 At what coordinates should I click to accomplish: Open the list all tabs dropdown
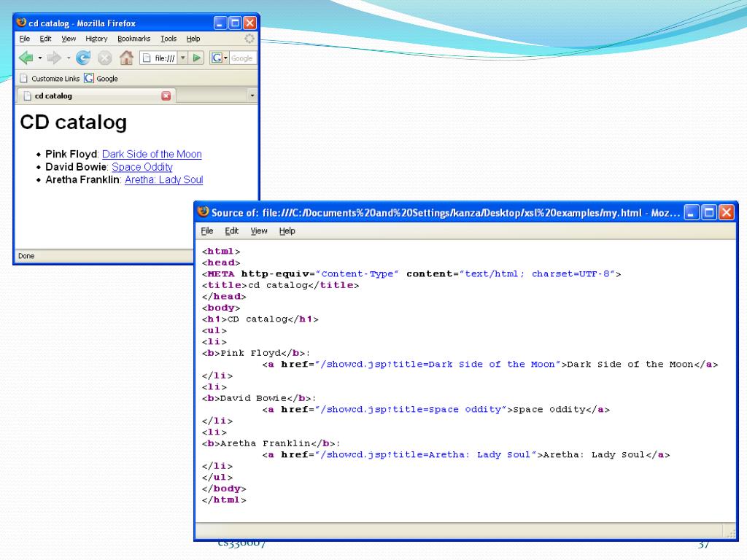point(252,96)
